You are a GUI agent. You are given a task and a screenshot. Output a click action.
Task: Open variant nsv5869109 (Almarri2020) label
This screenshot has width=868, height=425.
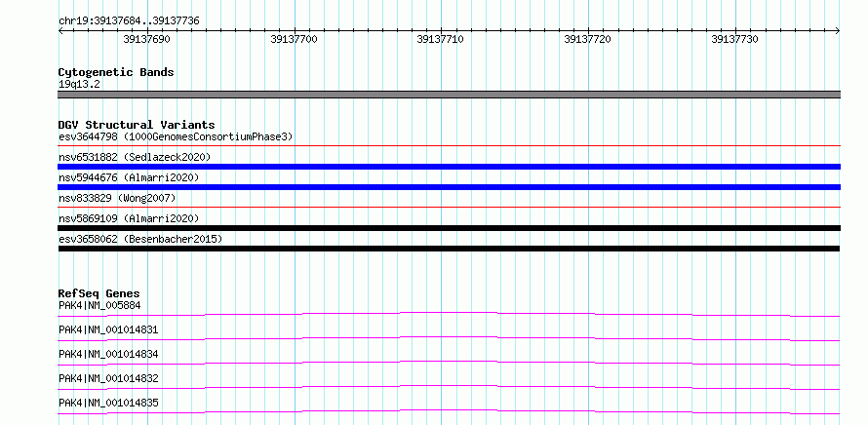click(129, 218)
